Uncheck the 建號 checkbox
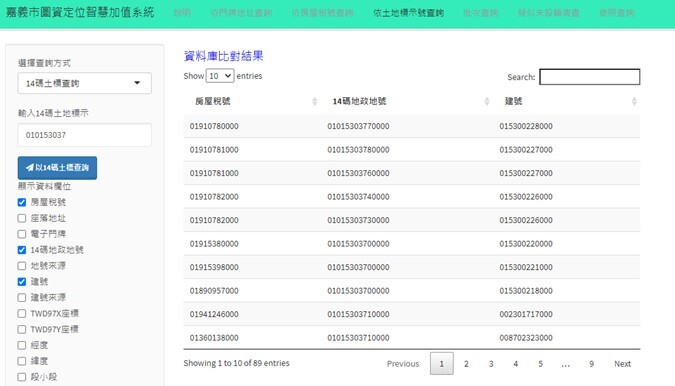The width and height of the screenshot is (675, 386). tap(22, 281)
